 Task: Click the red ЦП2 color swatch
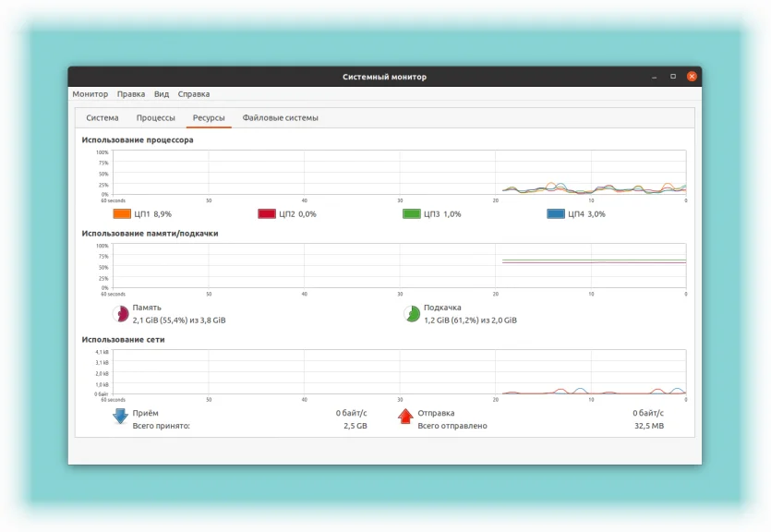267,214
